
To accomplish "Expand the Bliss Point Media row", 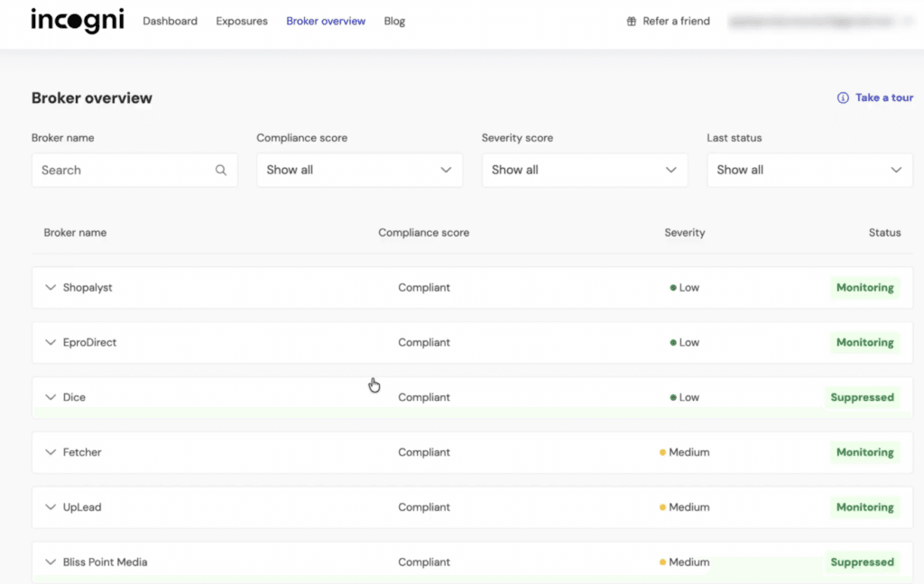I will pyautogui.click(x=51, y=562).
